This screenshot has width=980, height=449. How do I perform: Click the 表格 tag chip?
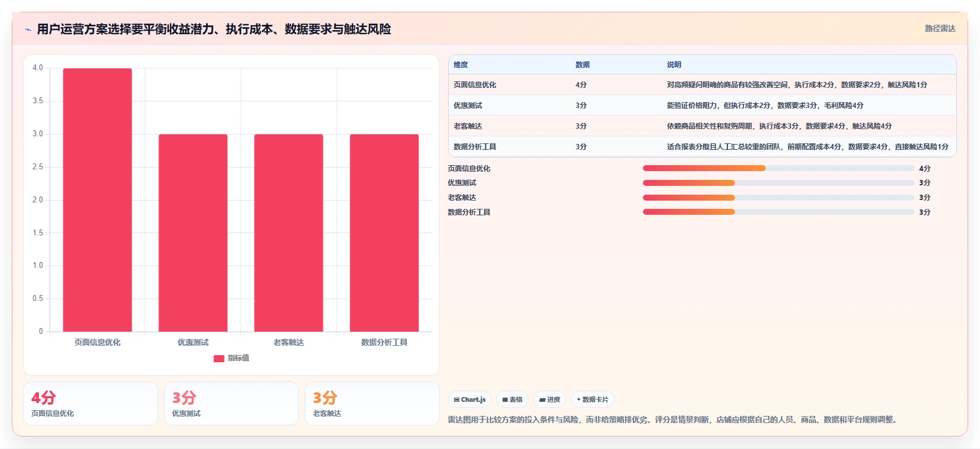click(x=512, y=399)
